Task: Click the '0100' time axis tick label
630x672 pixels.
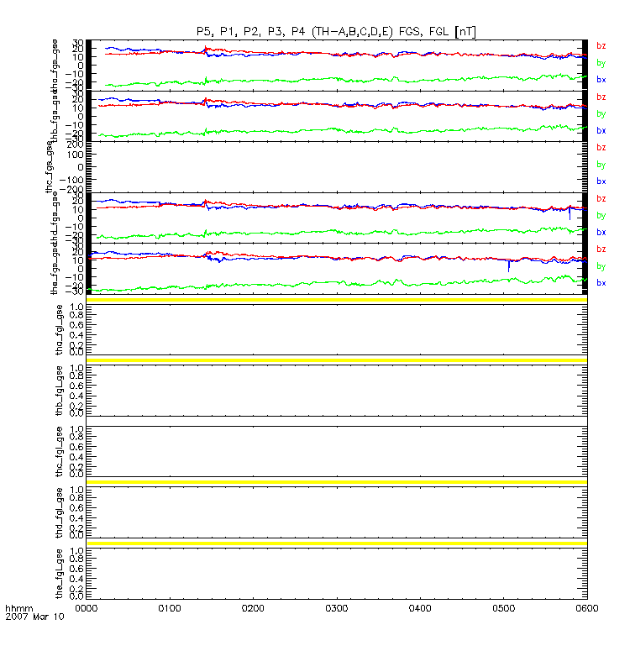Action: 170,608
